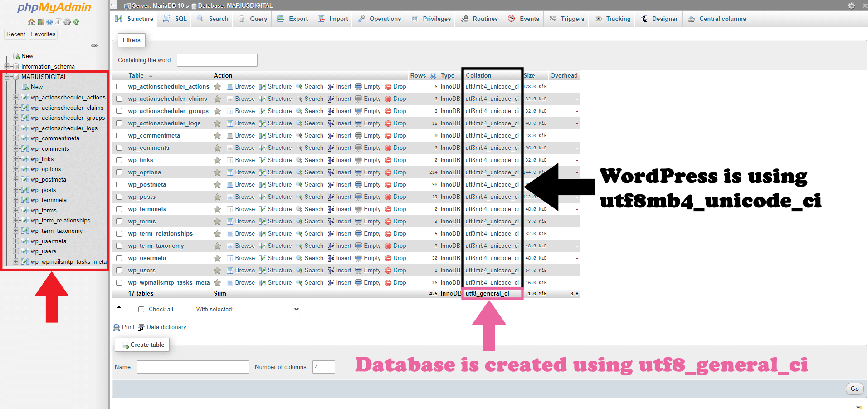Click the wp_comments table icon in sidebar
Image resolution: width=868 pixels, height=409 pixels.
(25, 149)
